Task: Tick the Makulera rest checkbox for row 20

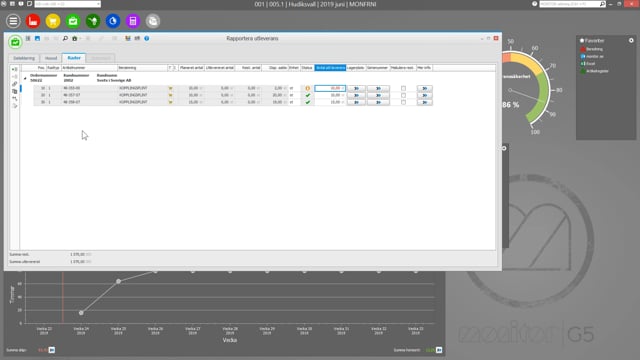Action: click(x=403, y=95)
